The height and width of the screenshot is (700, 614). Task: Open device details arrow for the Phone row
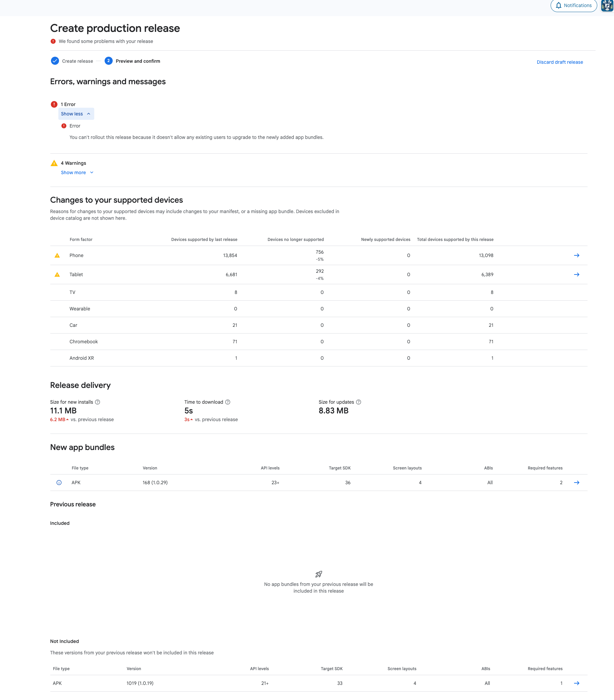[577, 255]
